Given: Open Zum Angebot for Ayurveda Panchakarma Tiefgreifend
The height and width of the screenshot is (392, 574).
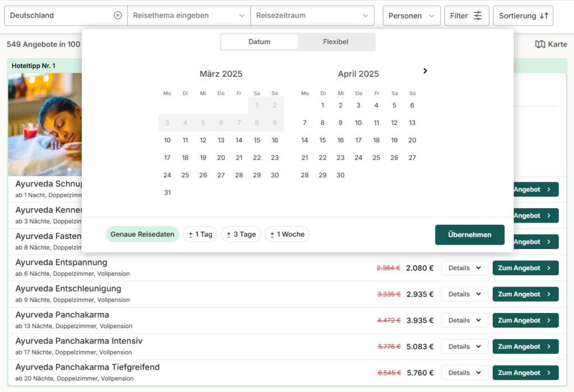Looking at the screenshot, I should (x=525, y=373).
